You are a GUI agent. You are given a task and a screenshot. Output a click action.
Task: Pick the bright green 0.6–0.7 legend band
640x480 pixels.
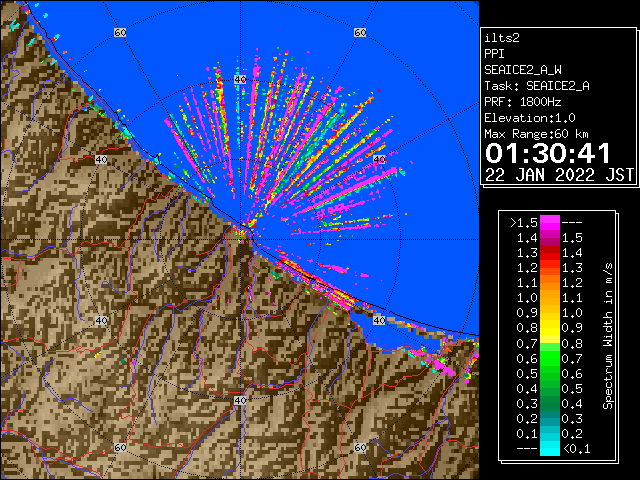click(549, 358)
